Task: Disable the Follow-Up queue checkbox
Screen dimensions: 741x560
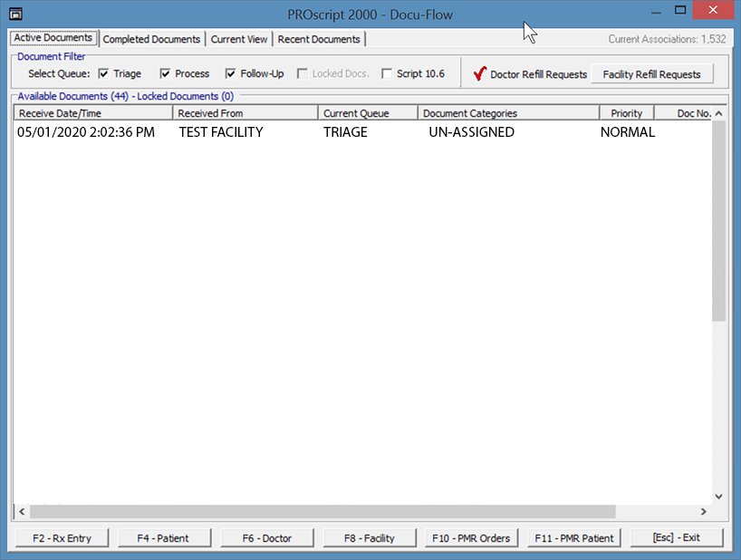Action: point(231,74)
